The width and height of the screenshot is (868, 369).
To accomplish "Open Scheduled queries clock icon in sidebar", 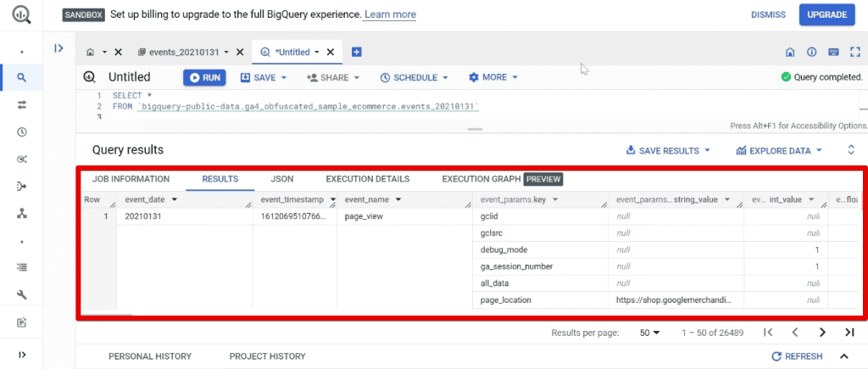I will 21,131.
